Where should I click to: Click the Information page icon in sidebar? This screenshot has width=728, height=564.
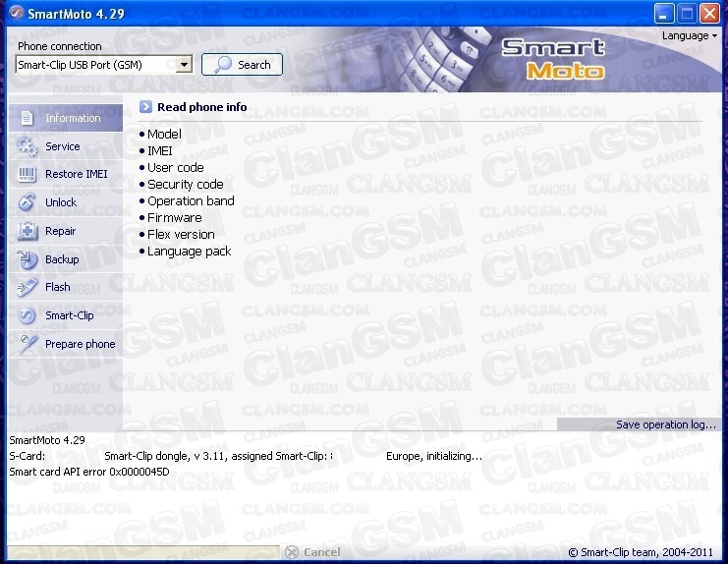(27, 118)
